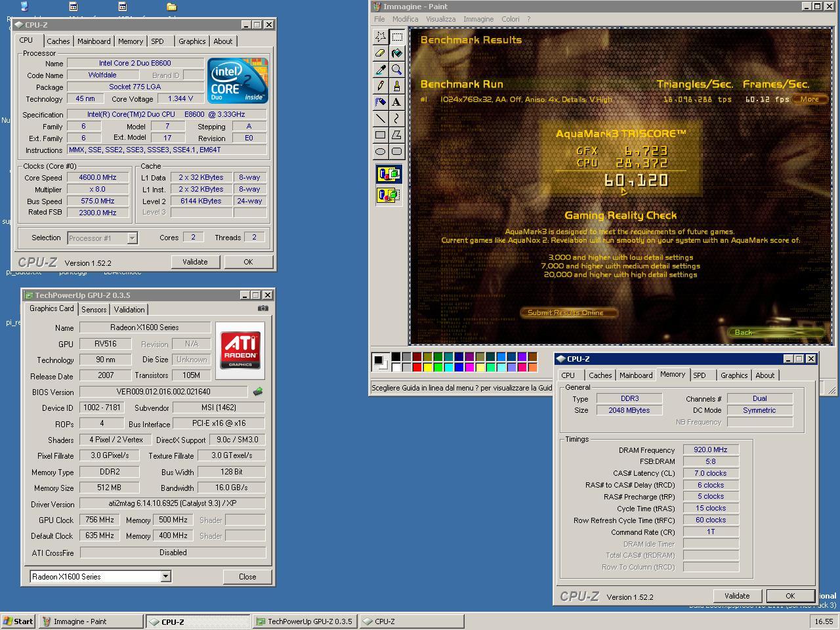
Task: Click OK in the CPU-Z memory timings window
Action: click(790, 596)
